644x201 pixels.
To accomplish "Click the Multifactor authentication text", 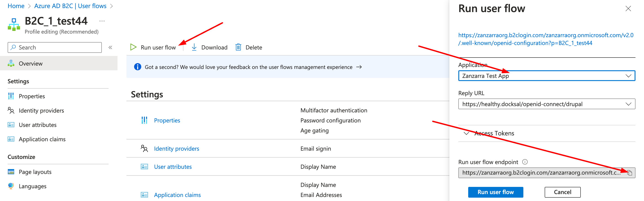I will pyautogui.click(x=334, y=110).
